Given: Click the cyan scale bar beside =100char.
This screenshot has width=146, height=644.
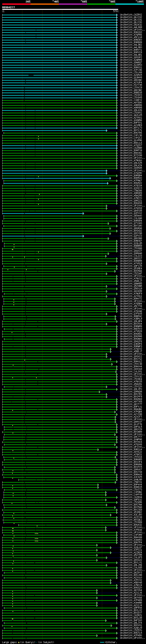Looking at the screenshot, I should 102,642.
